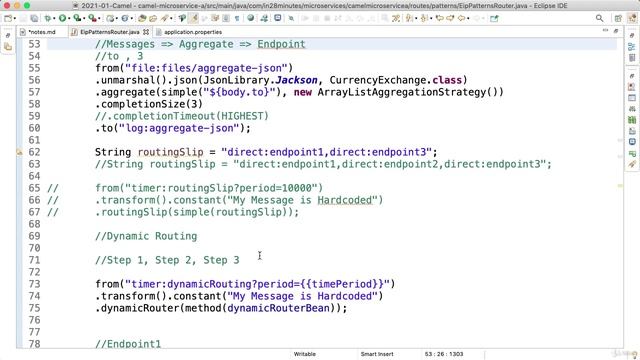The width and height of the screenshot is (640, 360).
Task: Click the 'Writable' status bar entry
Action: (304, 354)
